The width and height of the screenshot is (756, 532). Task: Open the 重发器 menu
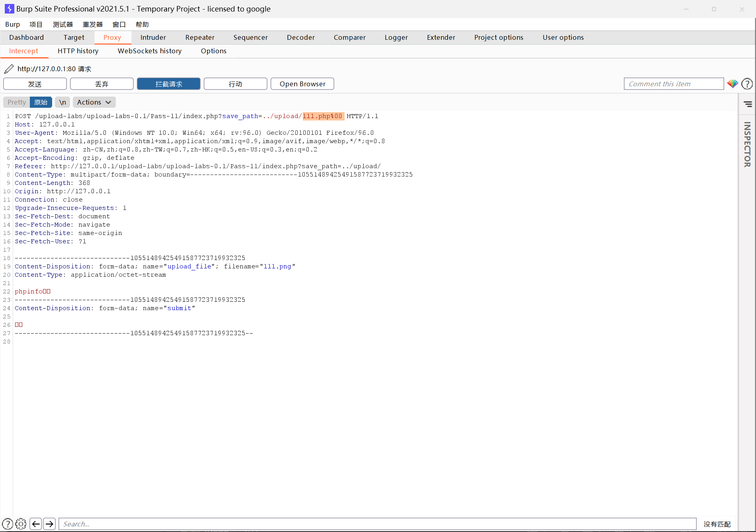[93, 24]
